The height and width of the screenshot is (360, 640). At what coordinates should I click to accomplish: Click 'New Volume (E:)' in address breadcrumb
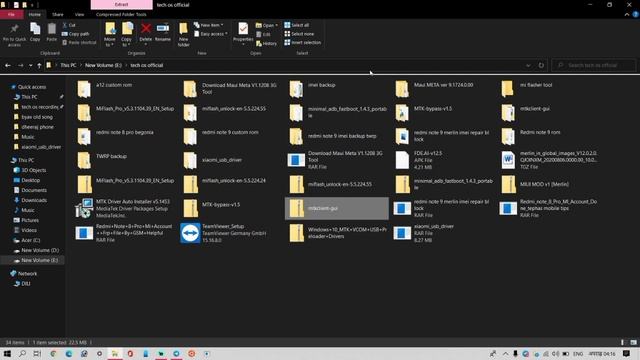pyautogui.click(x=103, y=65)
